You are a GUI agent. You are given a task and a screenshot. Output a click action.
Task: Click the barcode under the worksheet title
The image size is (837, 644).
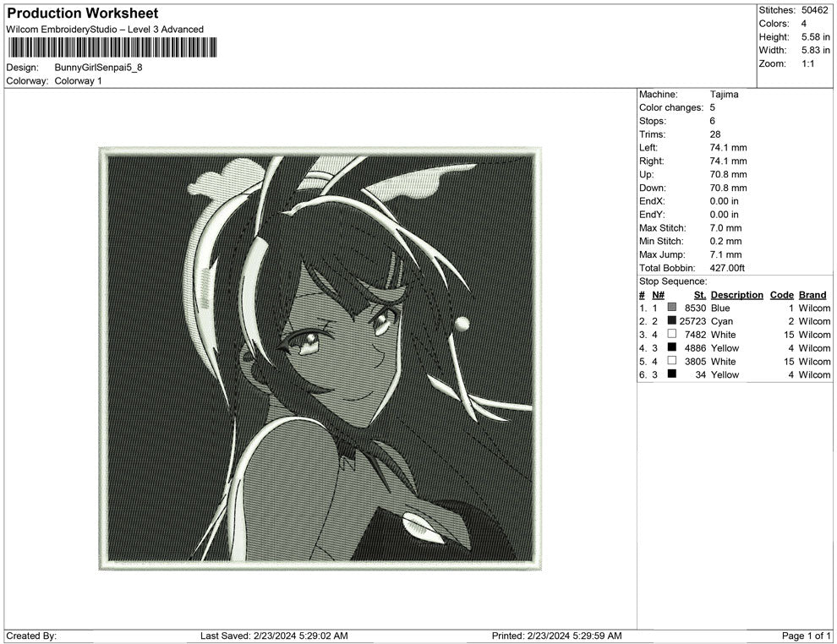(x=112, y=47)
